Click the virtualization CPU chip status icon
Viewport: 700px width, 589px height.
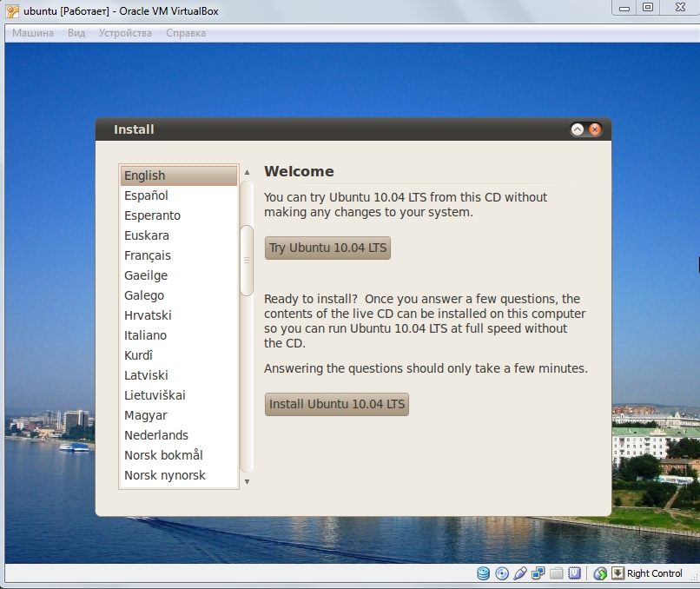[575, 573]
